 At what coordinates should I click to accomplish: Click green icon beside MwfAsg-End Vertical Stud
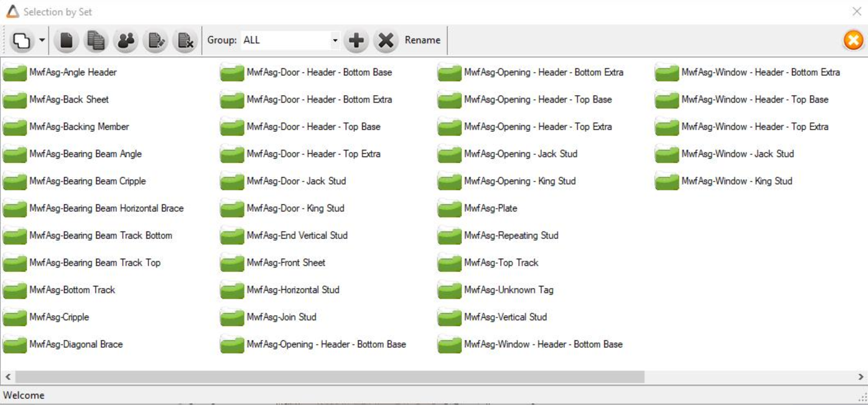pos(232,236)
